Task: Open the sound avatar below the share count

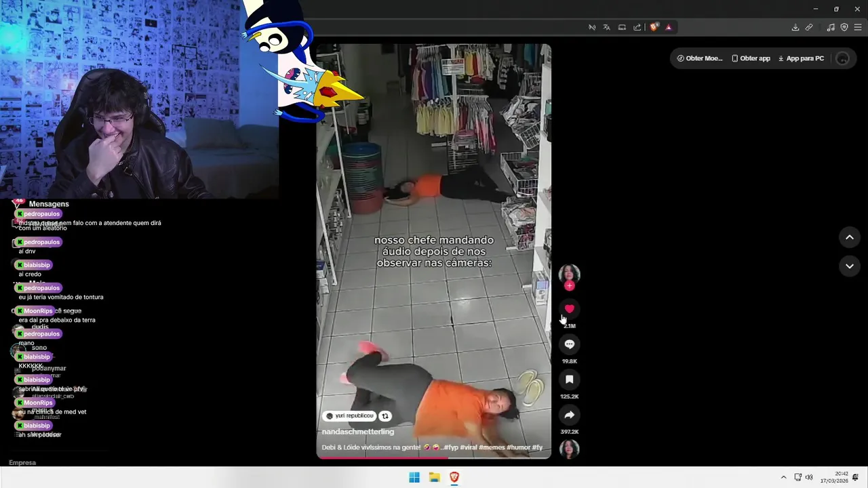Action: [569, 449]
